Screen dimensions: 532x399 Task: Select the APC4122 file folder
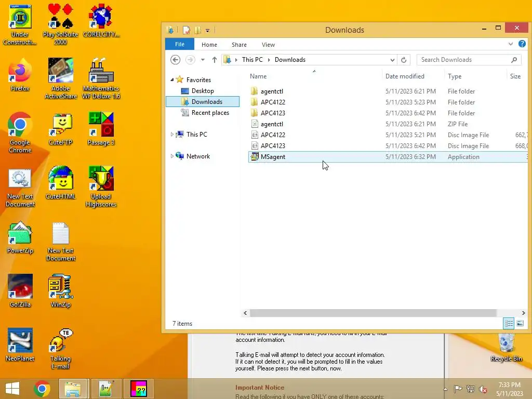[x=388, y=102]
